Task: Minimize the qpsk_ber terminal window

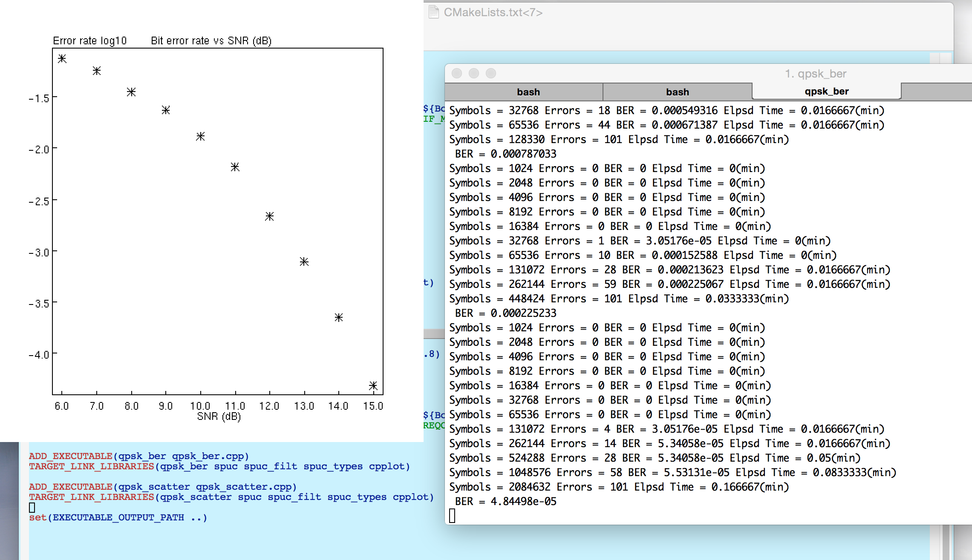Action: click(x=474, y=73)
